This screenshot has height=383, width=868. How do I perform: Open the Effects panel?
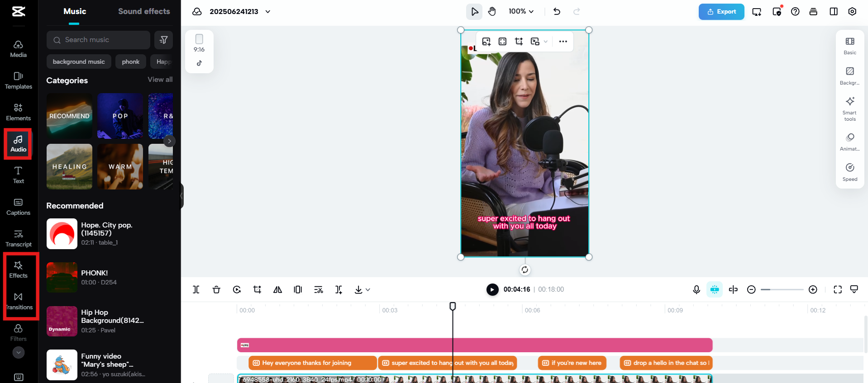18,270
